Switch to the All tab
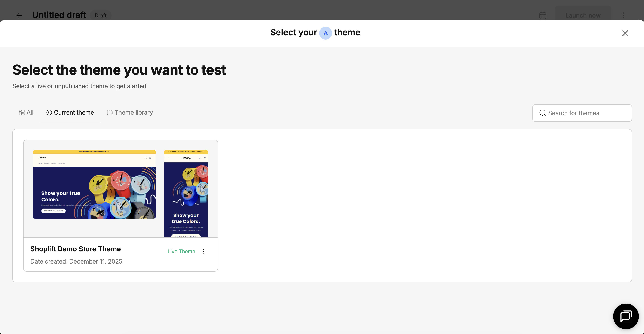This screenshot has width=644, height=334. click(x=26, y=113)
